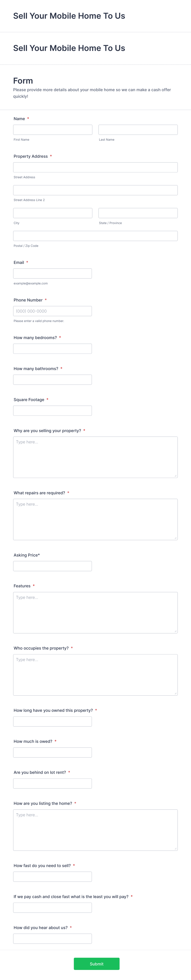The height and width of the screenshot is (980, 191).
Task: Click the repairs required text area
Action: tap(95, 520)
